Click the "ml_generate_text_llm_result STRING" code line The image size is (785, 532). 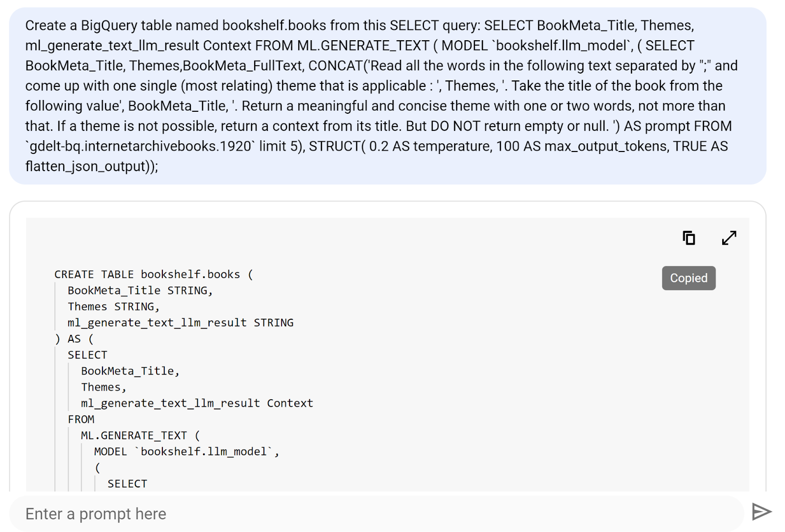tap(180, 323)
